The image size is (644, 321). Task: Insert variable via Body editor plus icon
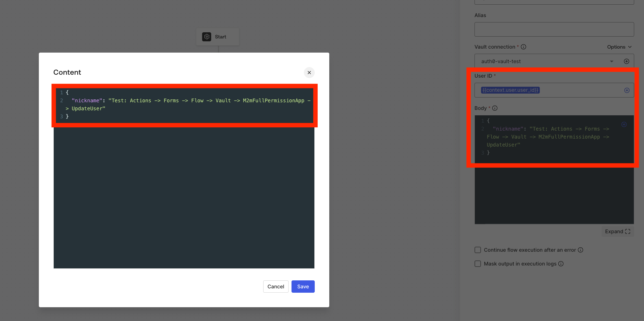[x=624, y=124]
